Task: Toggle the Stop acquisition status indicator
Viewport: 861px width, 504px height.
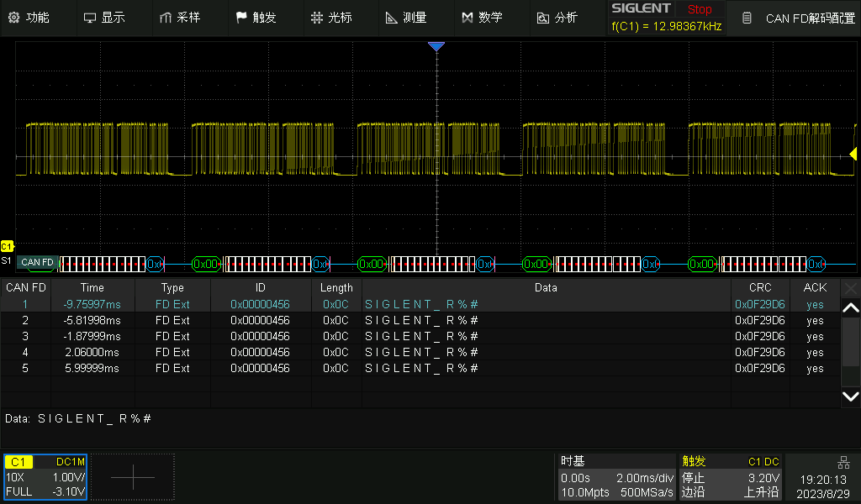Action: [x=699, y=9]
